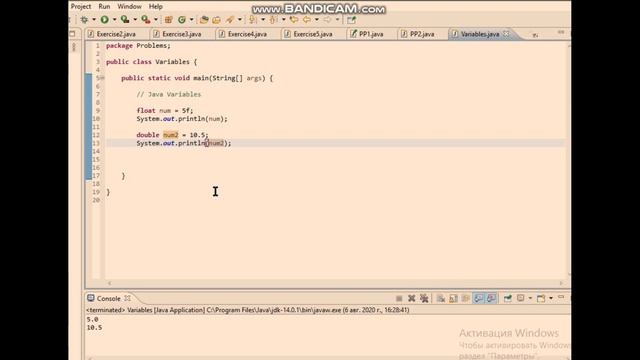Click the Open Type folder icon
Screen dimensions: 640x360
tap(204, 20)
